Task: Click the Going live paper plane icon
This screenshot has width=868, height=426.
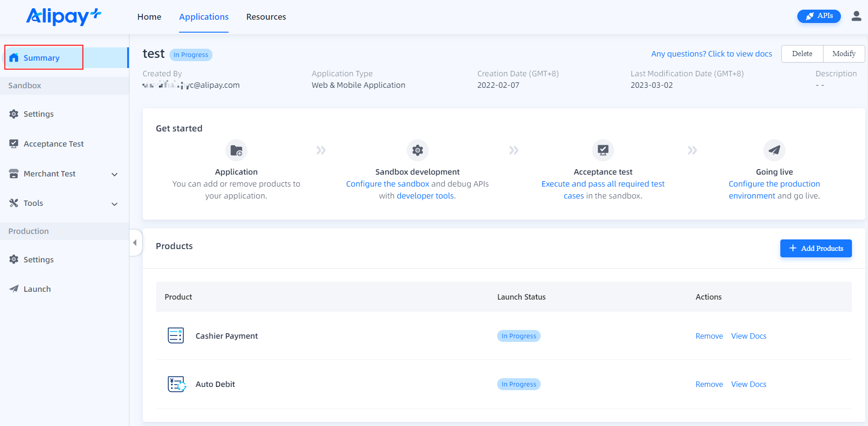Action: (774, 150)
